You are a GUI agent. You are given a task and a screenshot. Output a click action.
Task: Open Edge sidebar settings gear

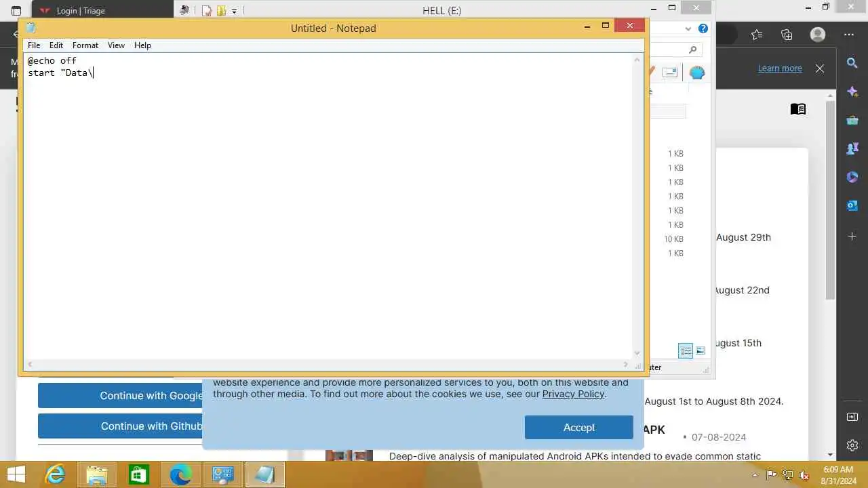click(852, 445)
